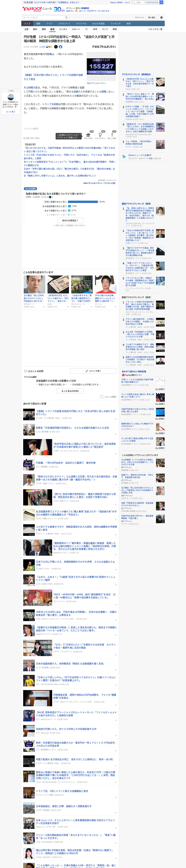
Task: Open the お金がすぎる recommended article thumbnail
Action: coord(82,284)
